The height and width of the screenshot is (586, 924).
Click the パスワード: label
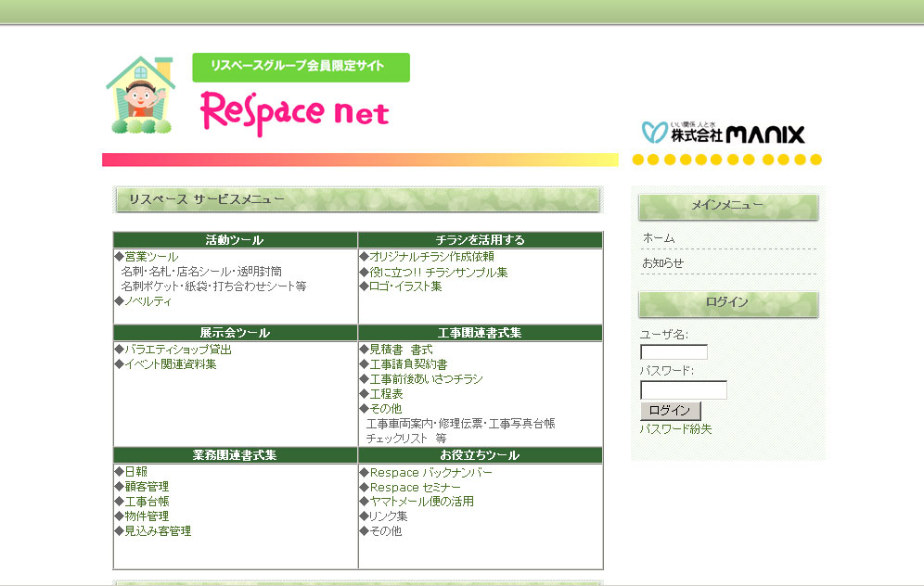(667, 371)
